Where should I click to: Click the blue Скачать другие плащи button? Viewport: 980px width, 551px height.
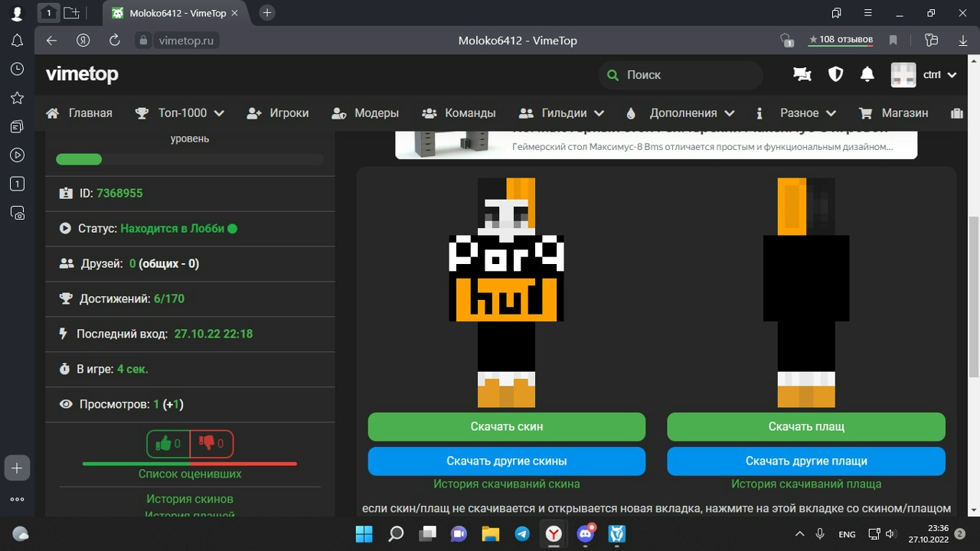805,461
